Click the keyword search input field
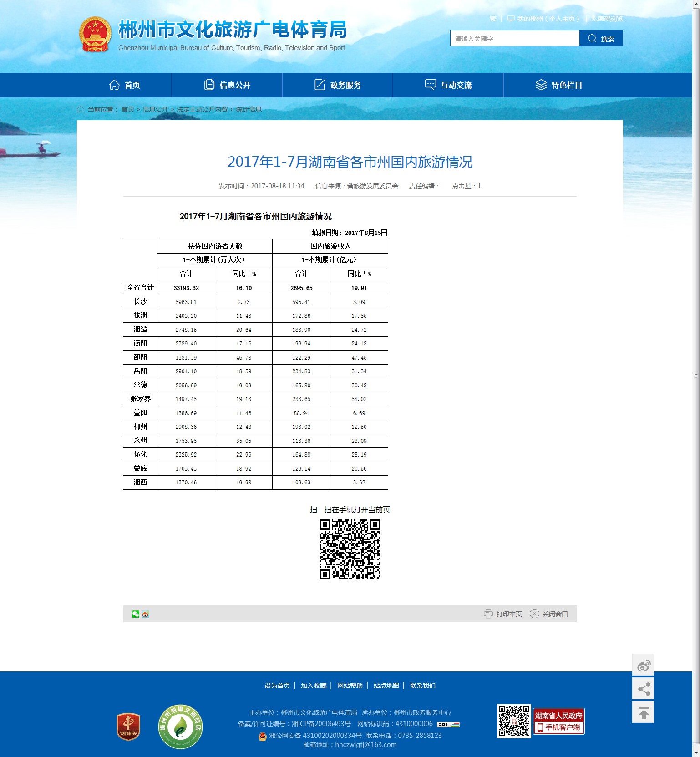700x757 pixels. pos(514,39)
